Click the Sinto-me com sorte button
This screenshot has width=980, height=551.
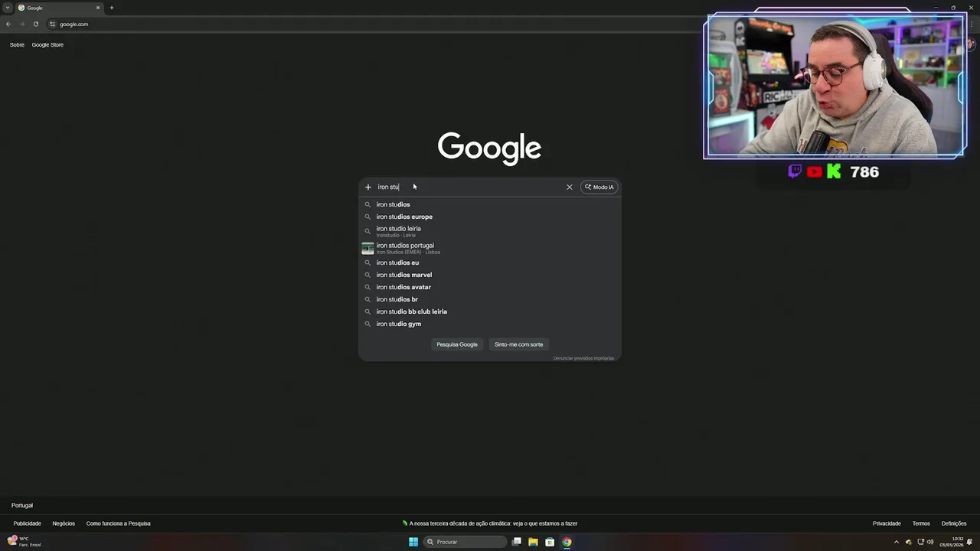(518, 344)
